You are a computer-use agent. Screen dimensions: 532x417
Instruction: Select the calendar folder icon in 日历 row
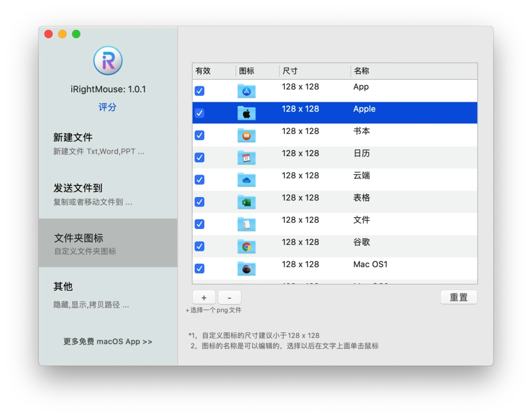[x=246, y=158]
